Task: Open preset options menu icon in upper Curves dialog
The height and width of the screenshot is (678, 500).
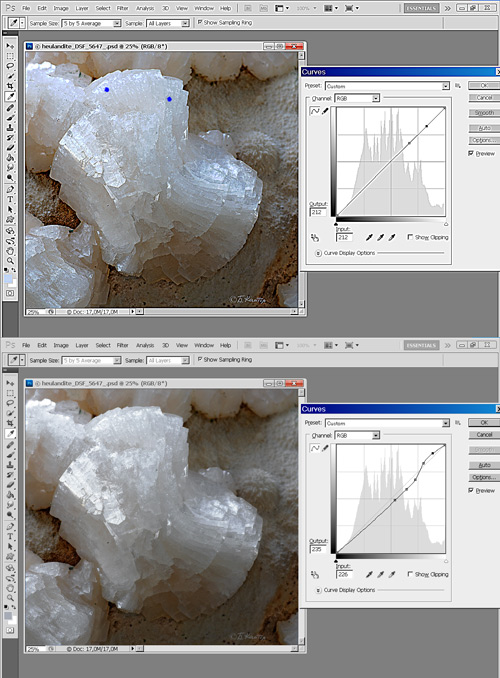Action: point(458,86)
